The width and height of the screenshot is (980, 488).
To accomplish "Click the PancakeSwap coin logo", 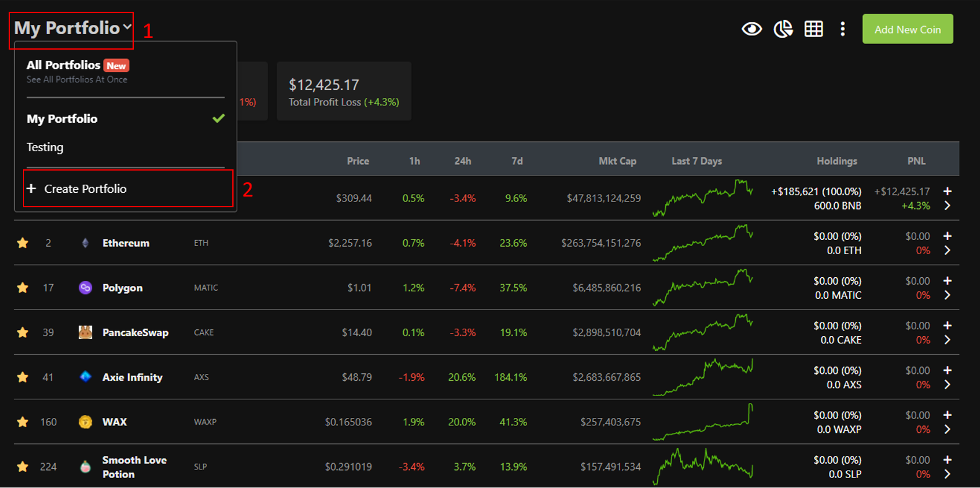I will [85, 332].
